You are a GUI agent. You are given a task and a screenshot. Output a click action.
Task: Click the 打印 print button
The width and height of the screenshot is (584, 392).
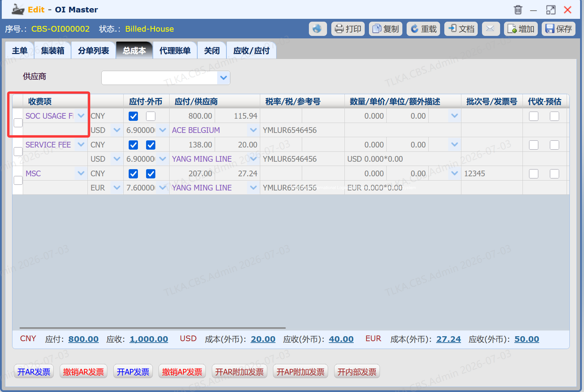point(348,29)
